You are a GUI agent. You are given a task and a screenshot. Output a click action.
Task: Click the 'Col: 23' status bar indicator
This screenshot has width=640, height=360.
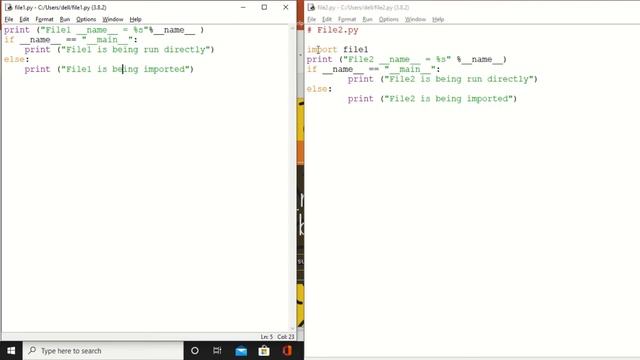pos(286,337)
